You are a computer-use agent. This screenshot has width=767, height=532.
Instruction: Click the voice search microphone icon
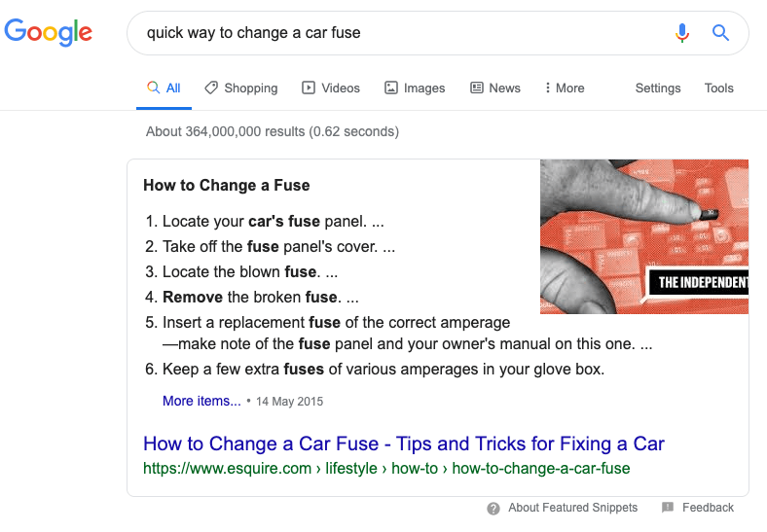tap(682, 33)
